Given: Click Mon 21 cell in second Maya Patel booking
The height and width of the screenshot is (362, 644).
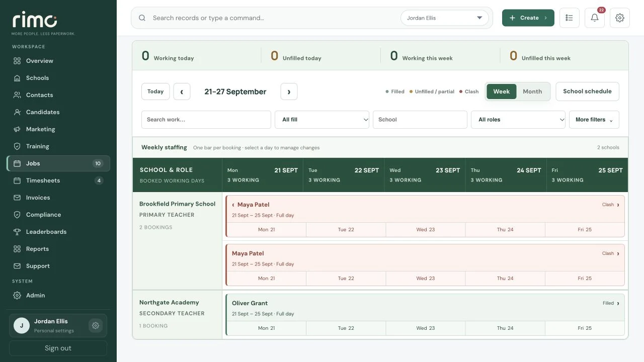Looking at the screenshot, I should (266, 279).
